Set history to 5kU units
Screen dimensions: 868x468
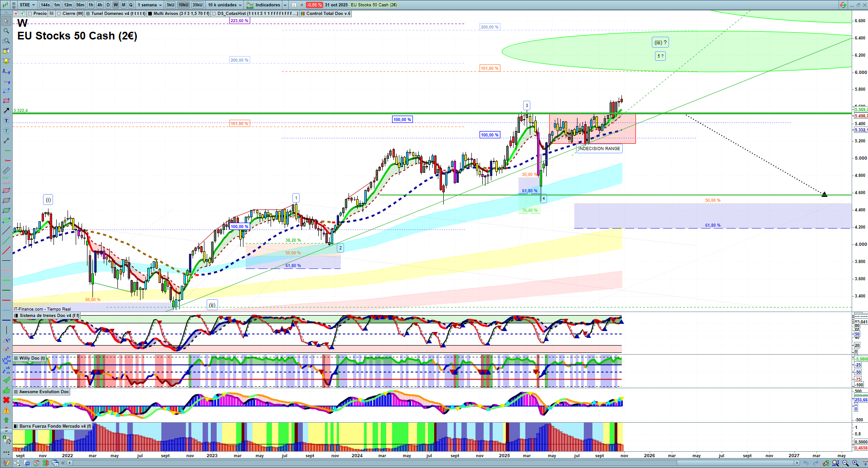tap(170, 5)
